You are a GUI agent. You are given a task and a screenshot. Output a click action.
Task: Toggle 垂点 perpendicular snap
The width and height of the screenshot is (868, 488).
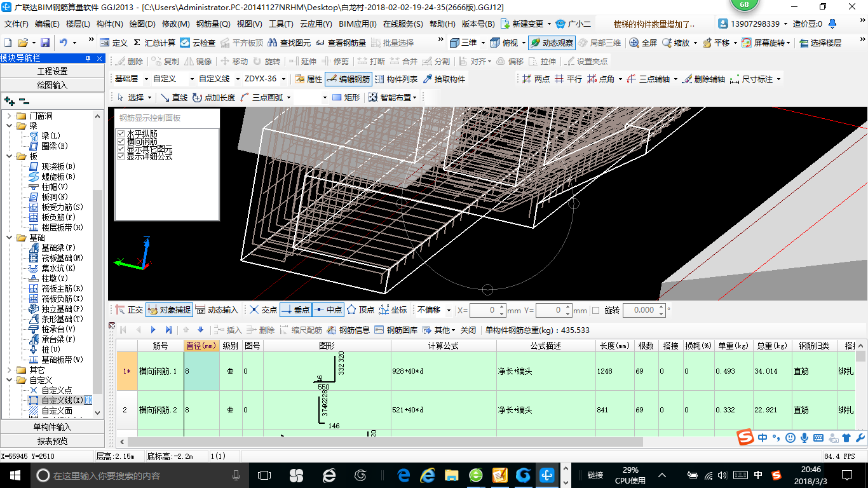[295, 310]
